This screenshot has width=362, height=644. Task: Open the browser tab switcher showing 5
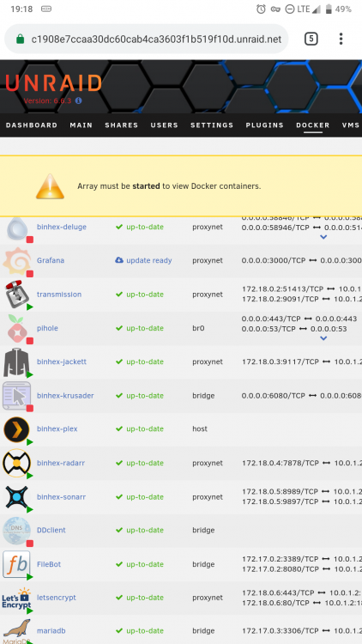(311, 39)
